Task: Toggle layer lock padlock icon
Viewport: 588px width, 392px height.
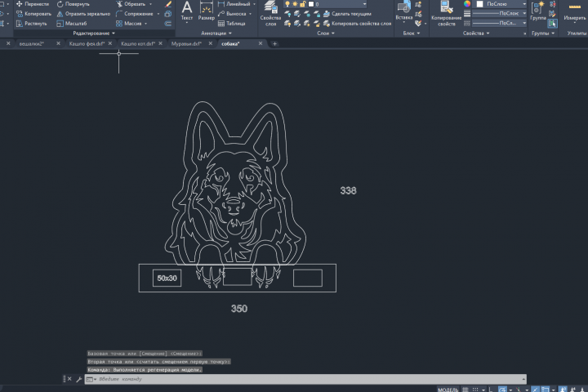Action: [303, 4]
